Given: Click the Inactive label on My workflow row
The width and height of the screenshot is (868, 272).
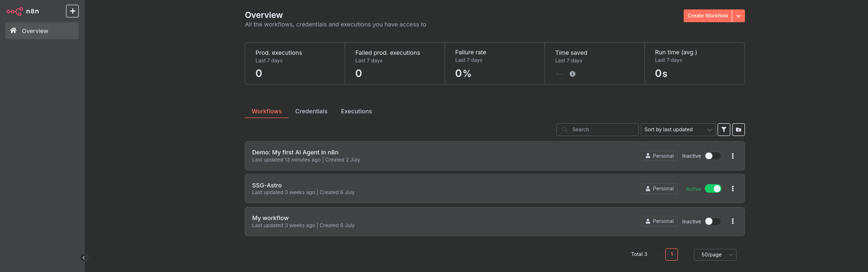Looking at the screenshot, I should click(691, 221).
